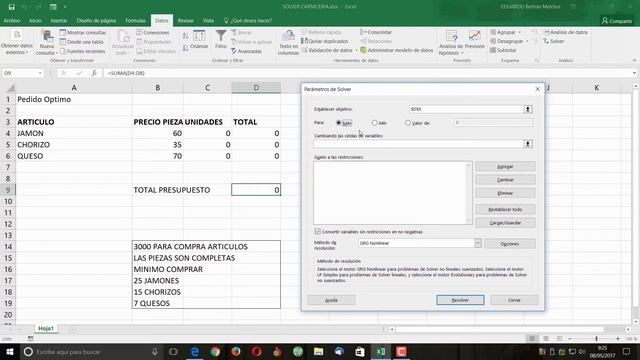Open the Método de resolución dropdown
The image size is (640, 360).
click(x=478, y=243)
